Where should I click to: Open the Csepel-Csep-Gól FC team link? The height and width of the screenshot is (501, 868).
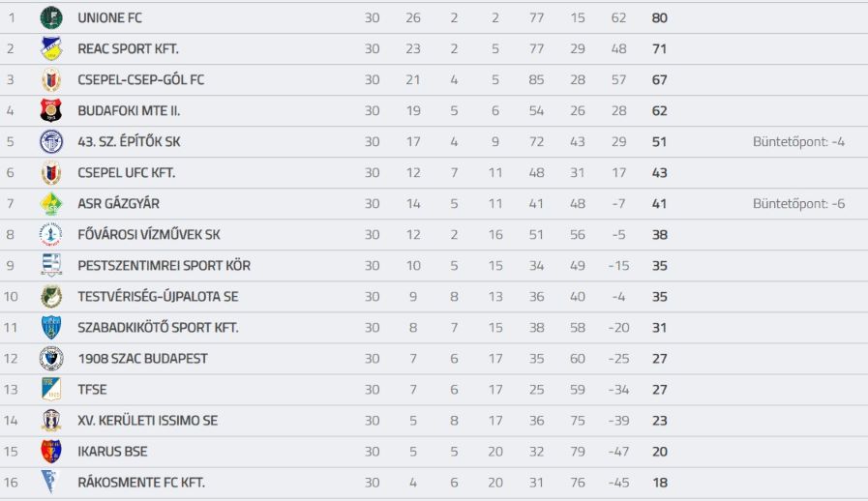pyautogui.click(x=140, y=79)
